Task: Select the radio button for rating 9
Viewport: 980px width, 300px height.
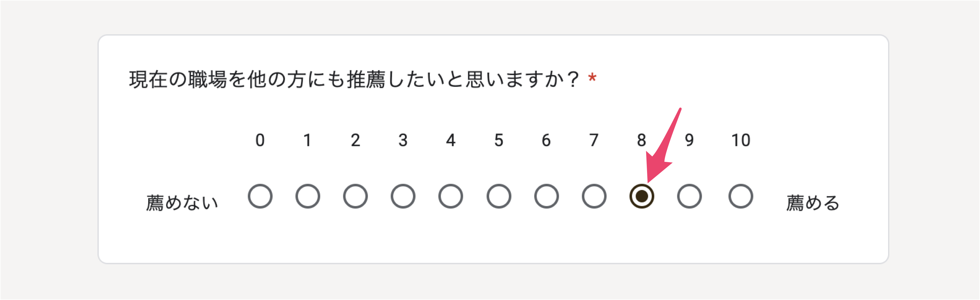Action: (x=689, y=196)
